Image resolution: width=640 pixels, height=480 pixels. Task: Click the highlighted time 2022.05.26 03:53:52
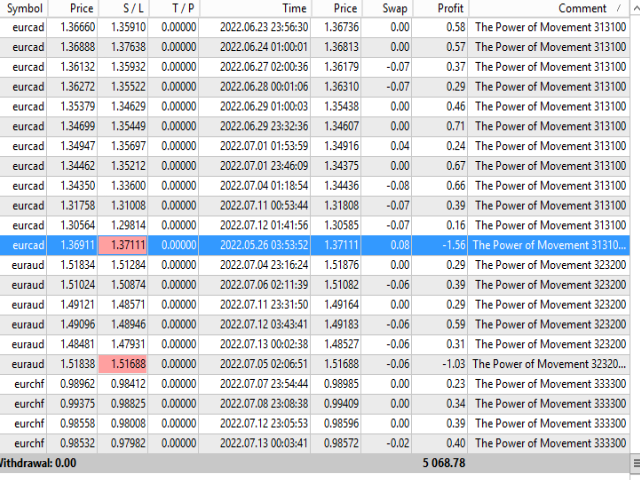click(264, 245)
